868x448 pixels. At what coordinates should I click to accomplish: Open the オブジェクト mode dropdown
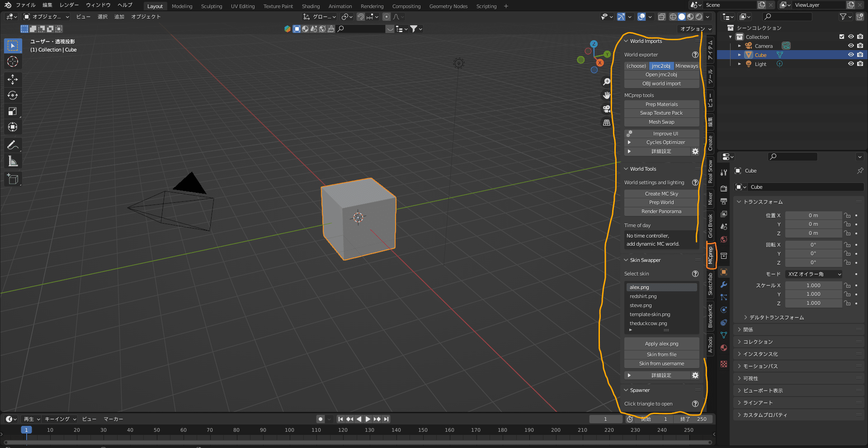[x=47, y=17]
